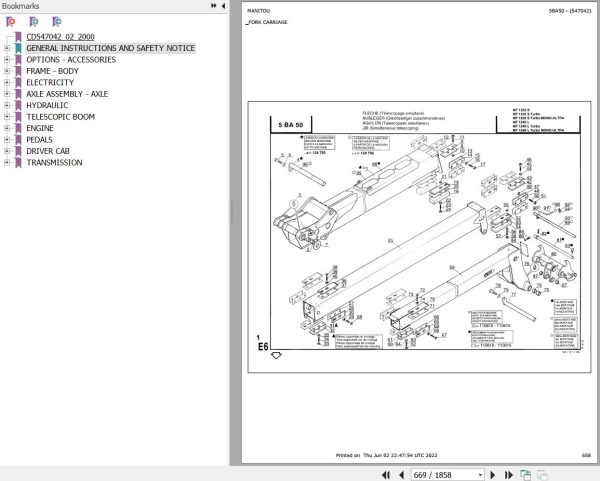The width and height of the screenshot is (600, 481).
Task: Select ENGINE bookmark
Action: pos(40,128)
